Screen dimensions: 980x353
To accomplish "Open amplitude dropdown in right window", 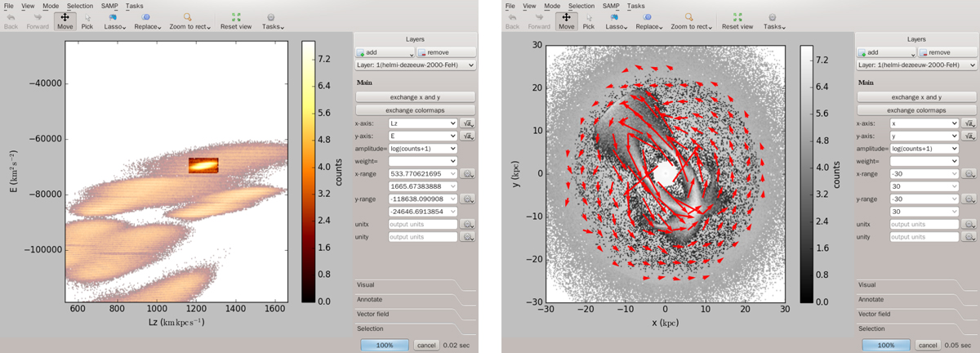I will pos(924,149).
